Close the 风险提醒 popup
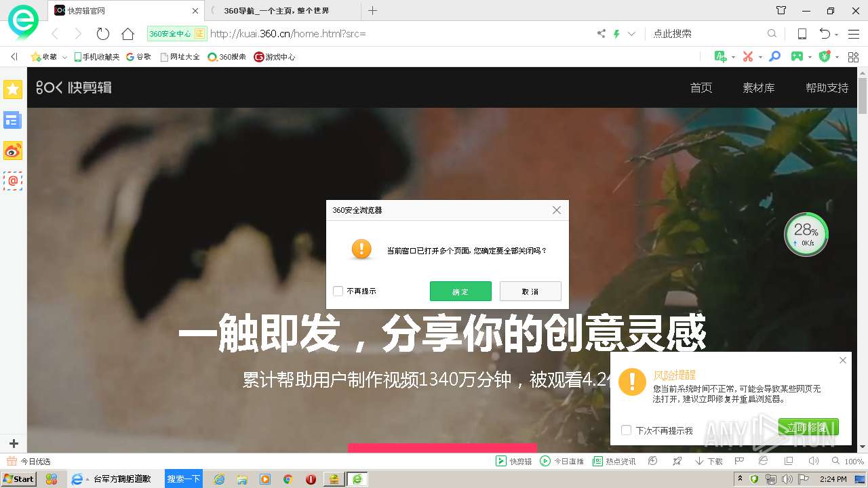The height and width of the screenshot is (488, 868). click(843, 361)
